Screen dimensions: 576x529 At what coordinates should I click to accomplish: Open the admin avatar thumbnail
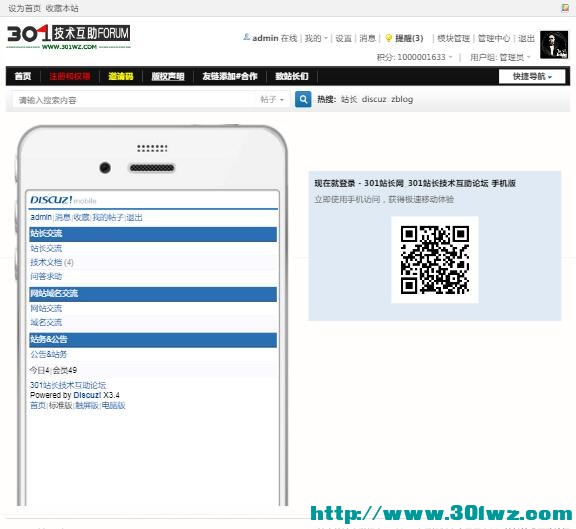(x=554, y=45)
